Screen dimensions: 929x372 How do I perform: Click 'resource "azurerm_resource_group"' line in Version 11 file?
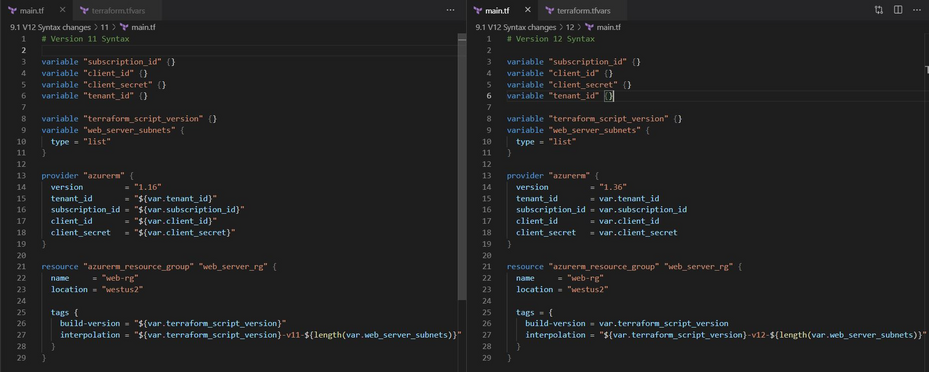(159, 267)
